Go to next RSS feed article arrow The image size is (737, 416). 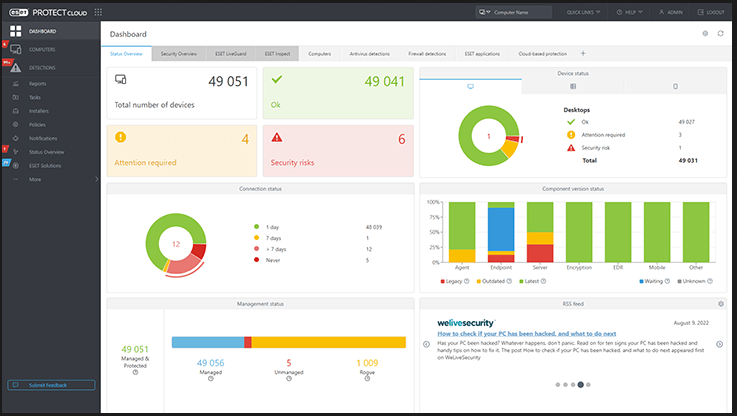[x=719, y=344]
